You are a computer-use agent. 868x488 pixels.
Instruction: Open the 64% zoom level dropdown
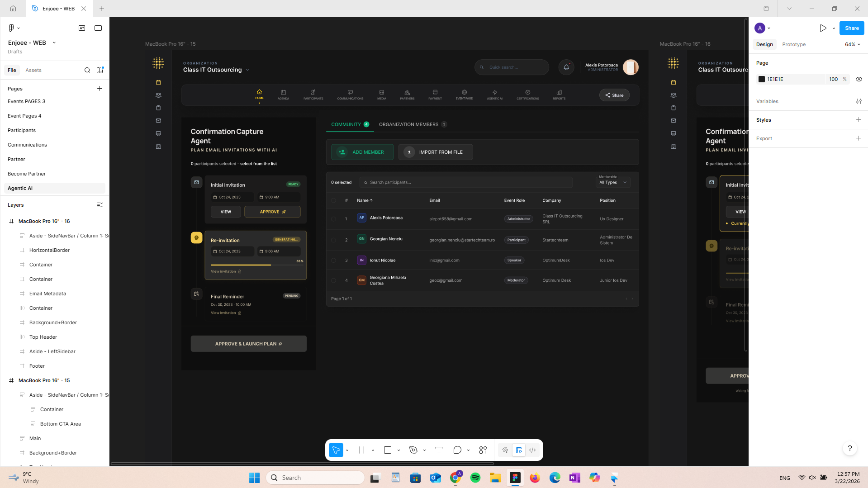pos(853,44)
